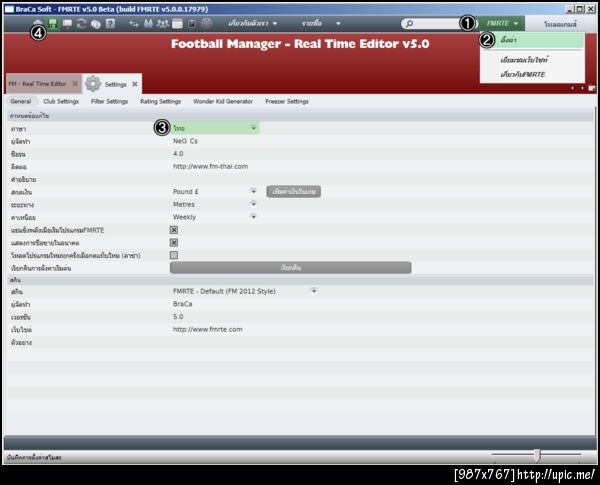Screen dimensions: 600x485
Task: Click the green save icon in toolbar
Action: (x=53, y=24)
